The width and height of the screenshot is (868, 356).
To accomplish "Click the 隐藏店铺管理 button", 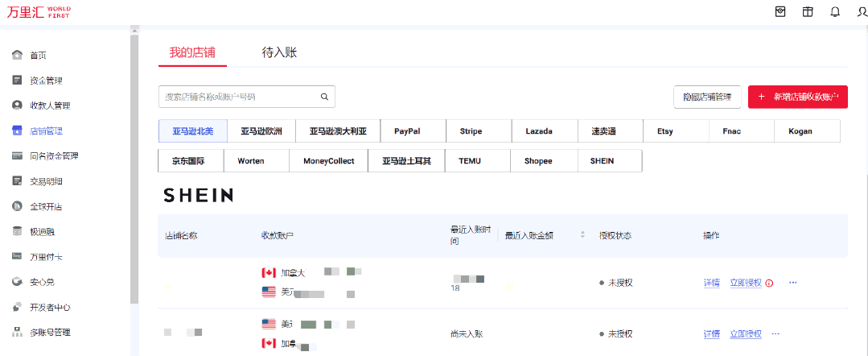I will (x=707, y=97).
